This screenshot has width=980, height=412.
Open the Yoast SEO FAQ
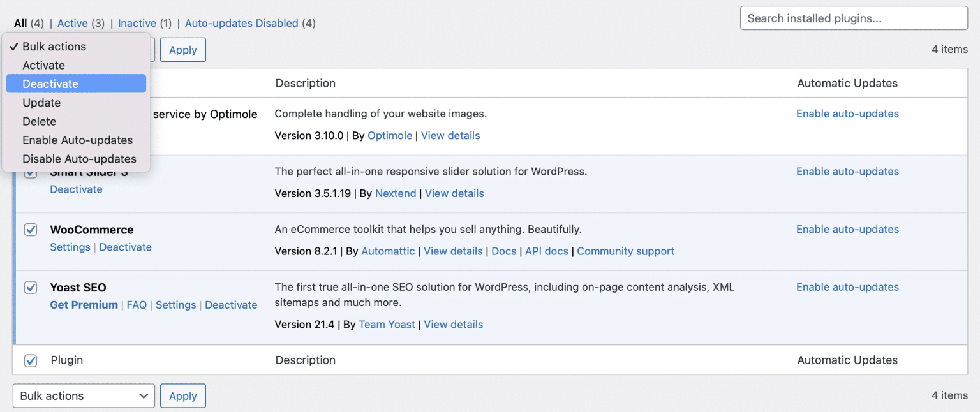pyautogui.click(x=137, y=305)
